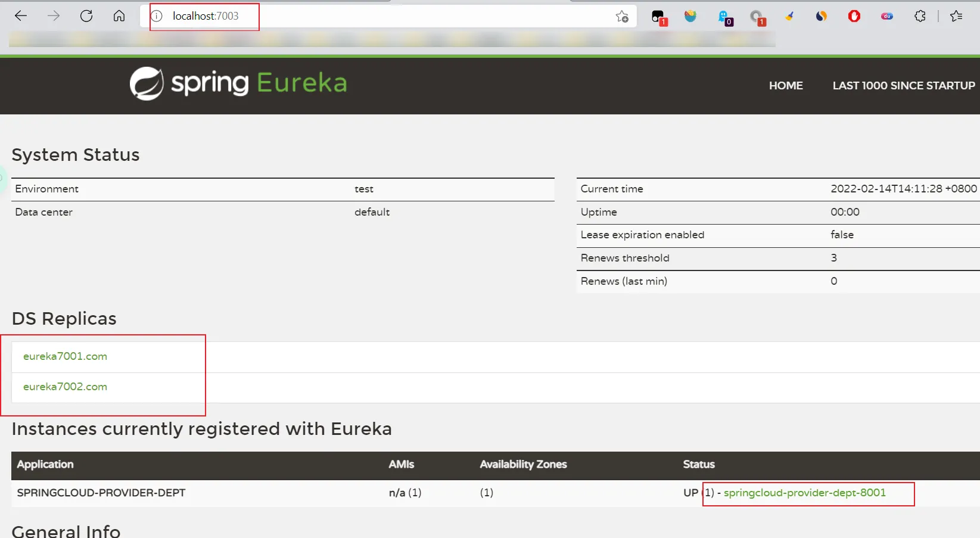Viewport: 980px width, 538px height.
Task: Open the eureka7001.com replica link
Action: [65, 356]
